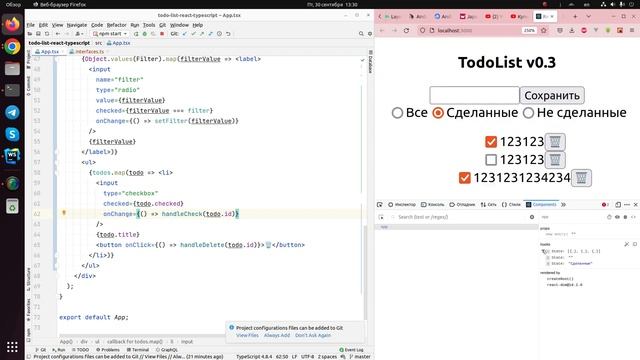
Task: Click the React components search field
Action: coord(459,217)
